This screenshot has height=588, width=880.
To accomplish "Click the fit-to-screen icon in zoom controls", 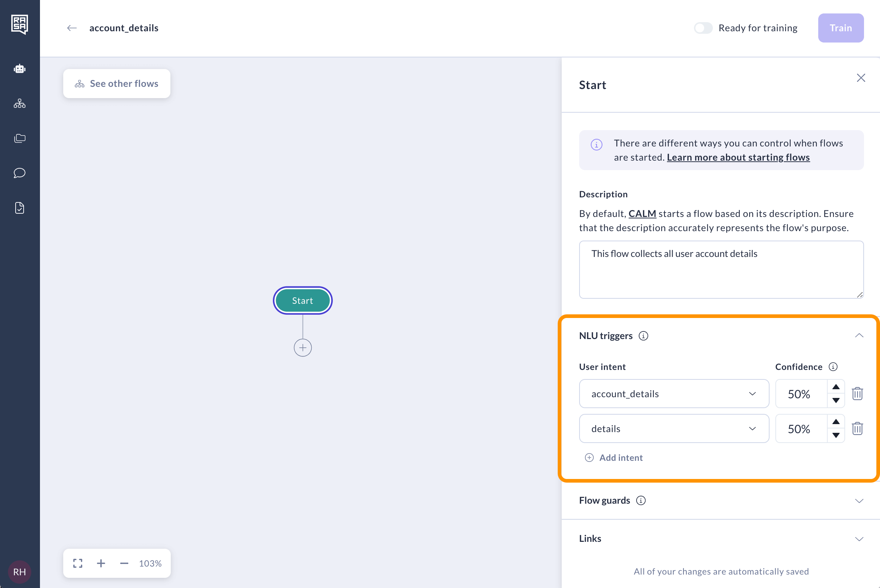I will pos(78,563).
